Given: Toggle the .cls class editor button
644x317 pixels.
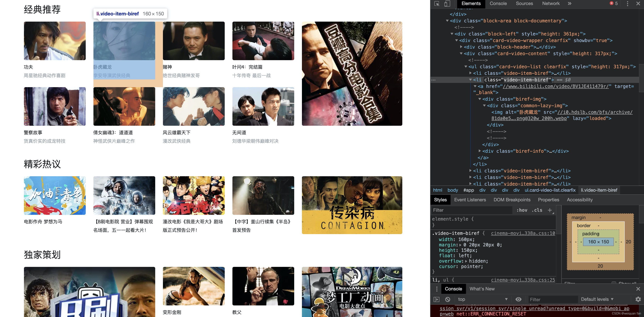Looking at the screenshot, I should pyautogui.click(x=537, y=210).
